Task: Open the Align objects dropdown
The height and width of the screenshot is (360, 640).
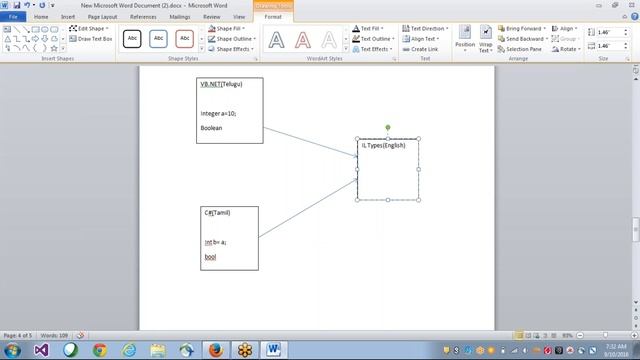Action: point(564,29)
